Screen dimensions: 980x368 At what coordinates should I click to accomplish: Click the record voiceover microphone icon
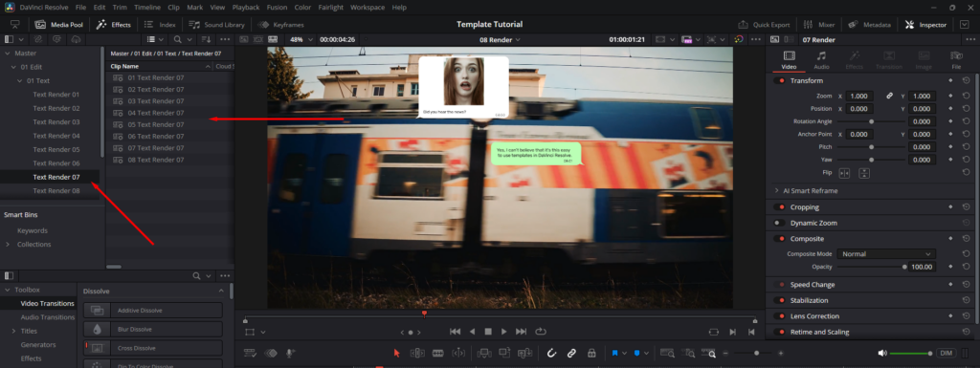tap(290, 353)
